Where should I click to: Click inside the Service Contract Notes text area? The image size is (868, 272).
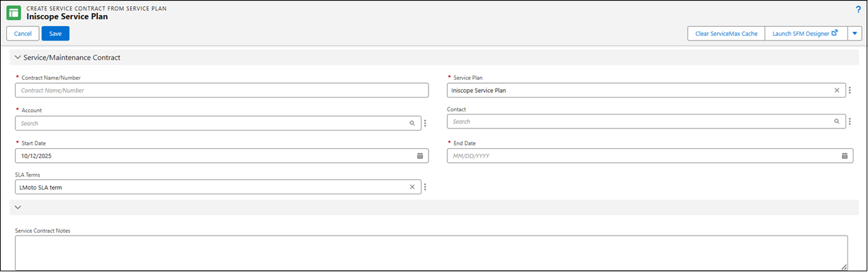431,253
